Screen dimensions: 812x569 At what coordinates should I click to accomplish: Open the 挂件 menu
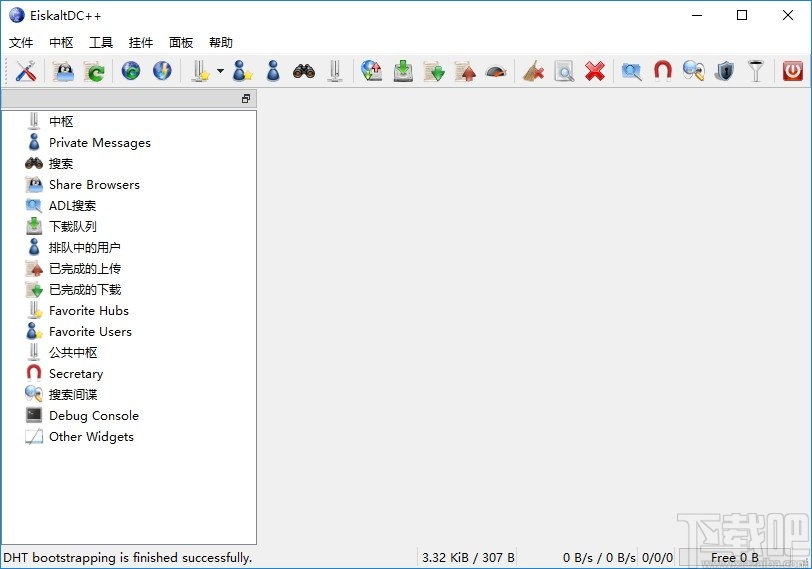(x=141, y=42)
